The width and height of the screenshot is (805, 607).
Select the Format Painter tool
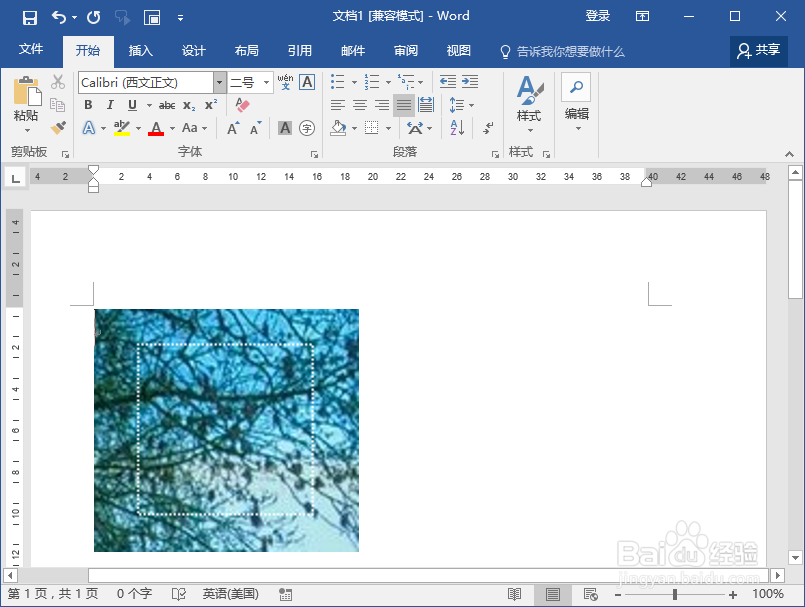pos(58,127)
